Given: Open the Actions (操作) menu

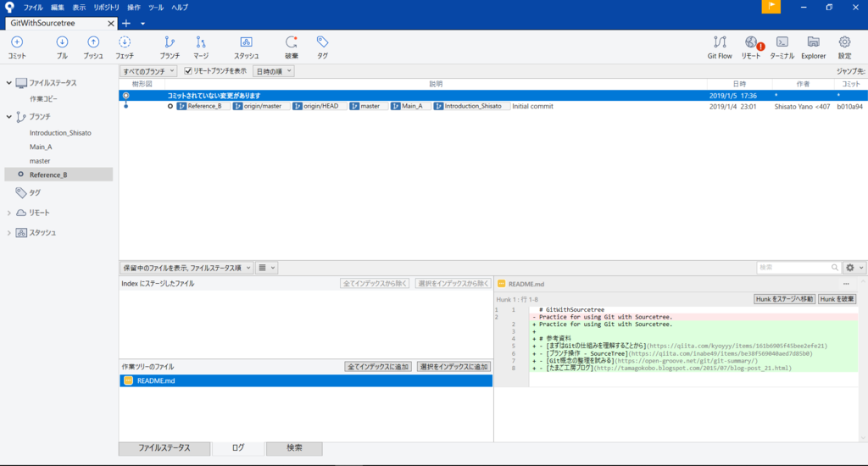Looking at the screenshot, I should click(x=134, y=8).
